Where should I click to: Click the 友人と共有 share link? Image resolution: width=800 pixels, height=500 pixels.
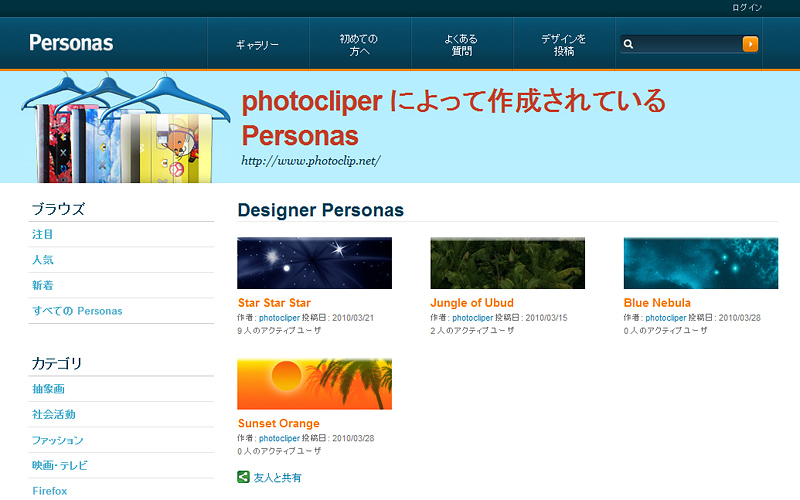pos(277,478)
